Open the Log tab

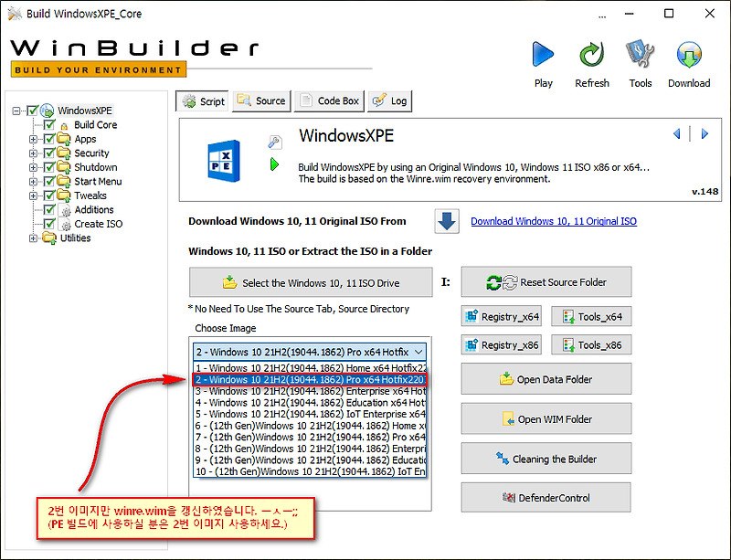point(390,100)
